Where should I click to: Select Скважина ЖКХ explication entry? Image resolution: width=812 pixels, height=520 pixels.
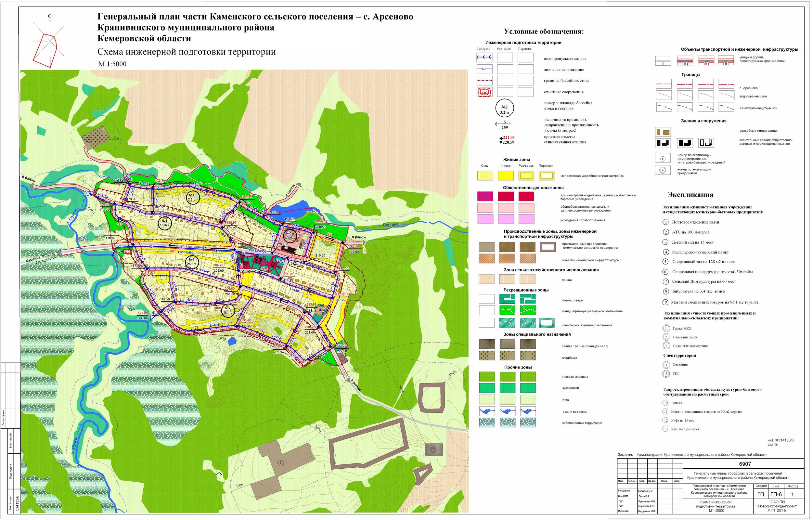(680, 337)
